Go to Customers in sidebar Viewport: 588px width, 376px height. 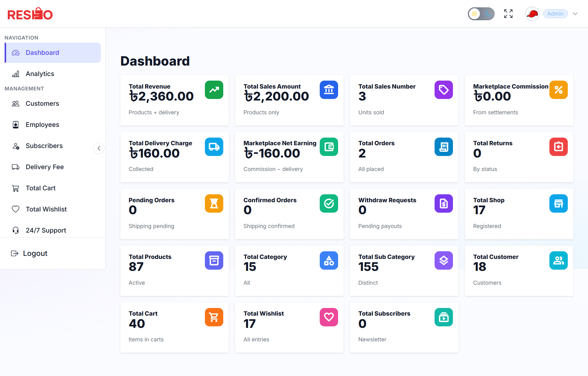point(42,104)
